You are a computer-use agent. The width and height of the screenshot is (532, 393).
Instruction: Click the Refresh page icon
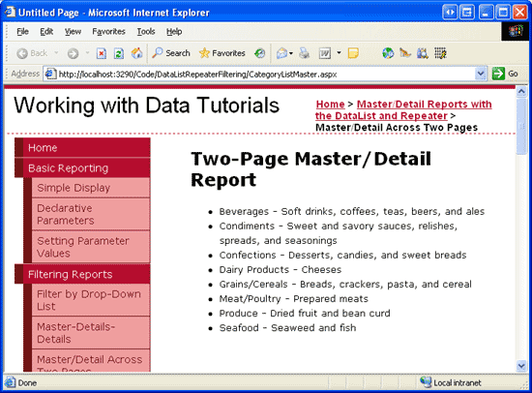click(x=119, y=53)
